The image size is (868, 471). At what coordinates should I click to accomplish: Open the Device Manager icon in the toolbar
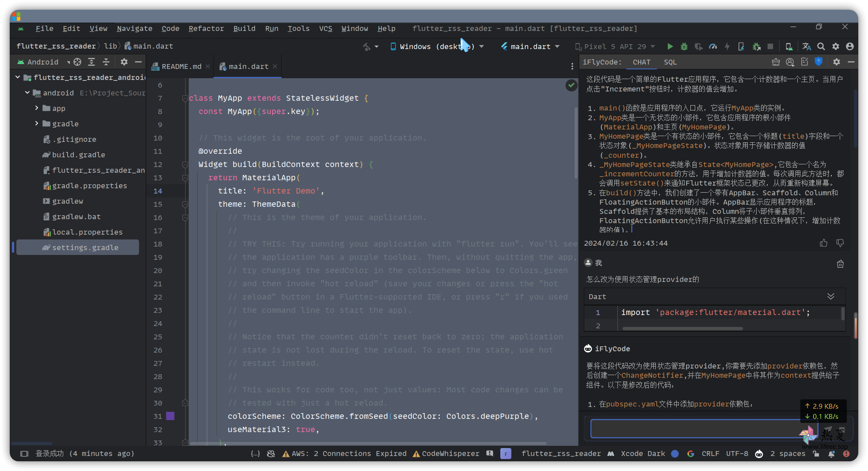click(x=789, y=46)
